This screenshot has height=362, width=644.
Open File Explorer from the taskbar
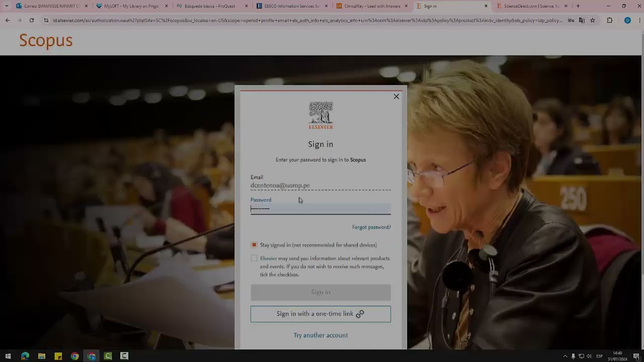42,356
